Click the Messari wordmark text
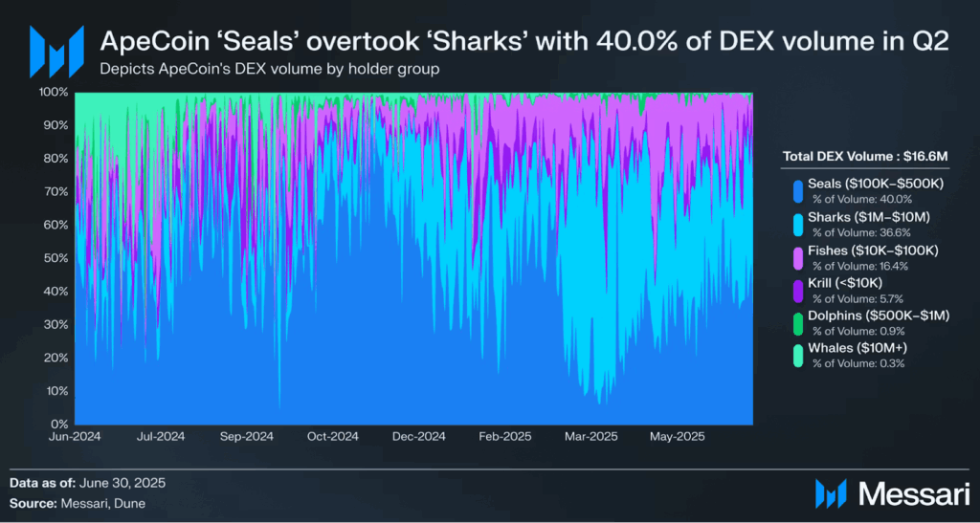980x523 pixels. 911,495
